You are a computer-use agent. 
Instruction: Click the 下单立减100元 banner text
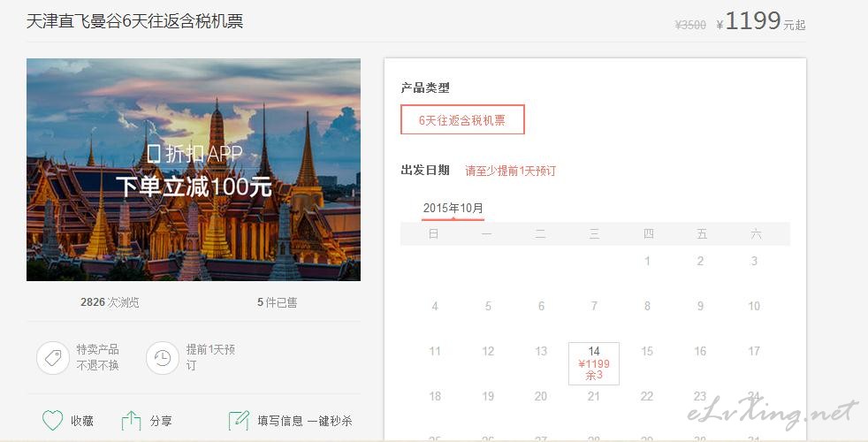(x=194, y=187)
